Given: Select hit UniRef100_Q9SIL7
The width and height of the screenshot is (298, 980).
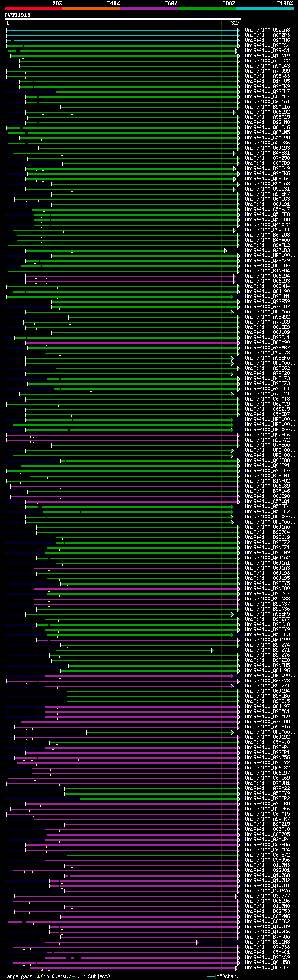Looking at the screenshot, I should (x=267, y=92).
